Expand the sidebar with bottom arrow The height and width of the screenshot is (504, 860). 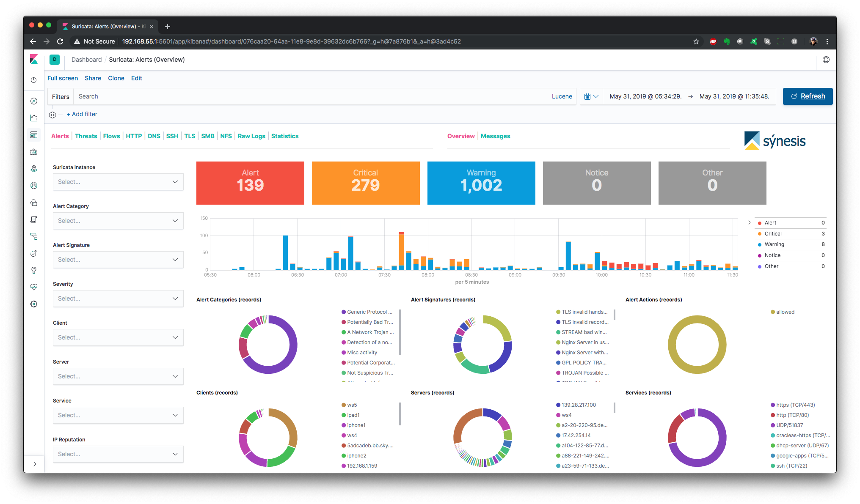coord(34,464)
